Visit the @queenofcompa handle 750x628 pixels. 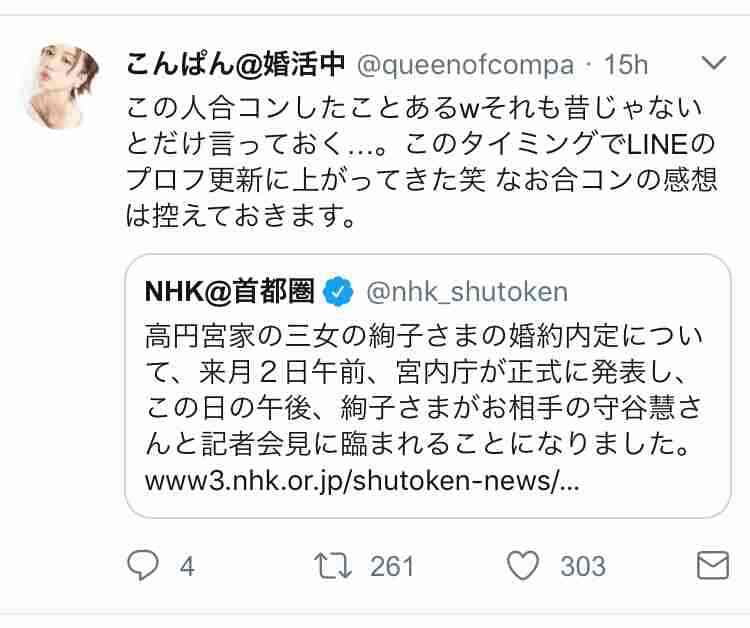465,65
